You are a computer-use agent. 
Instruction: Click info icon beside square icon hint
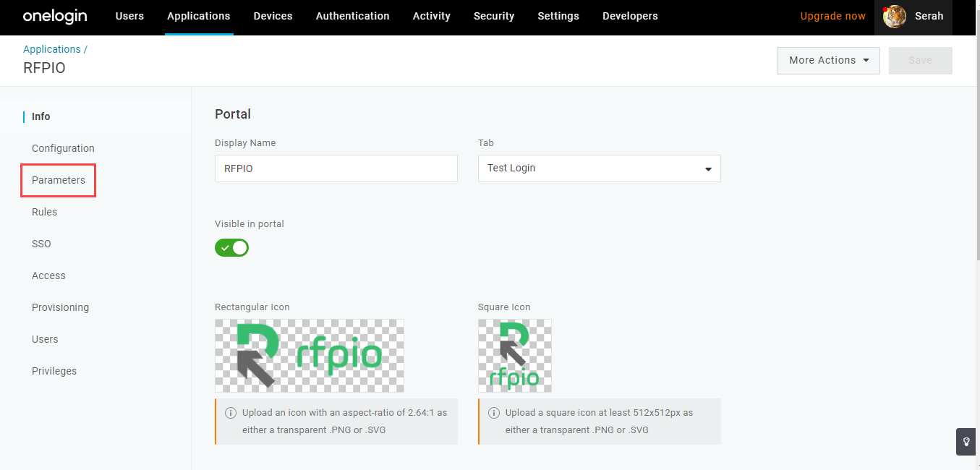(x=494, y=413)
